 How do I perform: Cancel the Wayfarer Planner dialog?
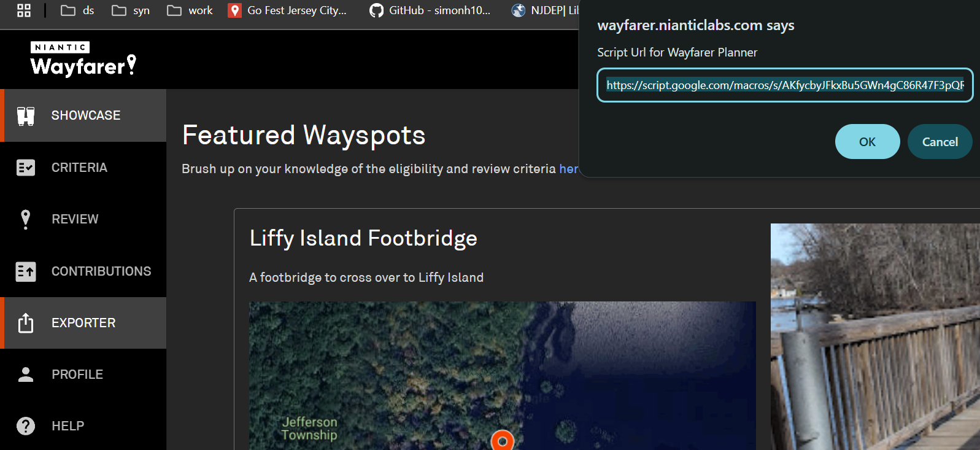click(939, 142)
